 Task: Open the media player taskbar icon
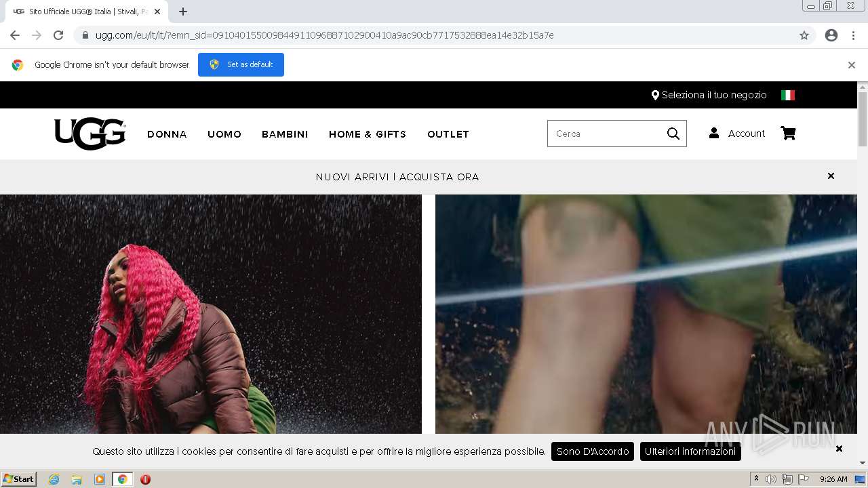[x=100, y=479]
